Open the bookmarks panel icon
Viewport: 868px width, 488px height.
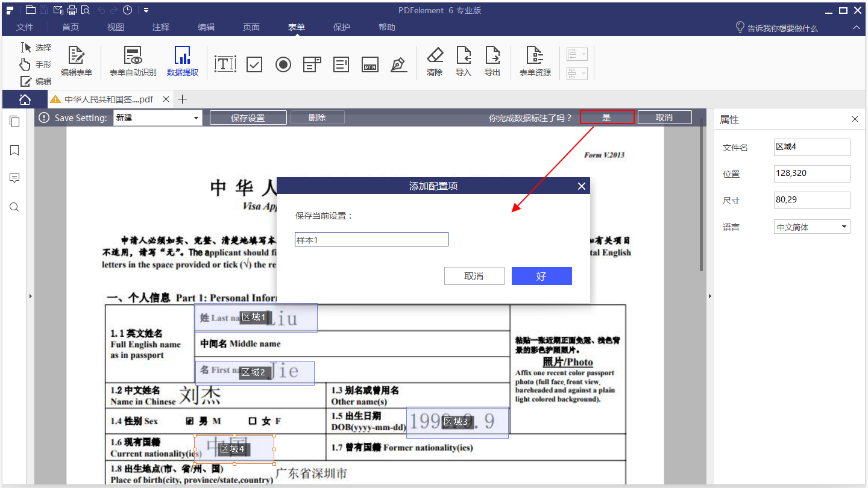[x=14, y=150]
